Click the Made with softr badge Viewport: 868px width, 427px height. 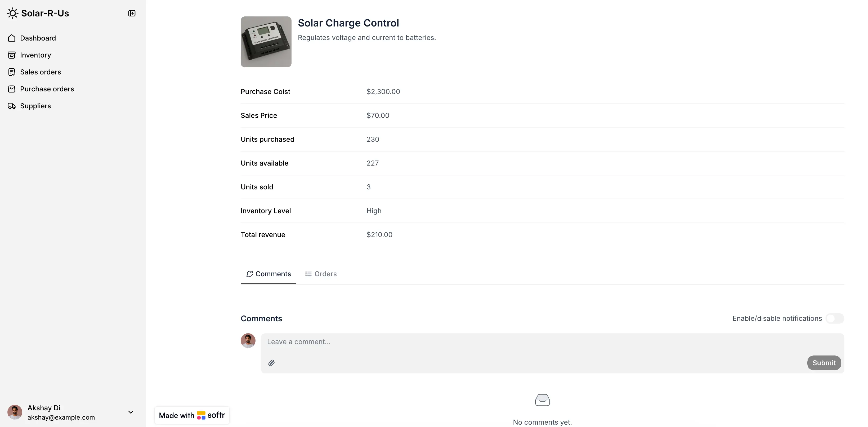click(x=191, y=415)
